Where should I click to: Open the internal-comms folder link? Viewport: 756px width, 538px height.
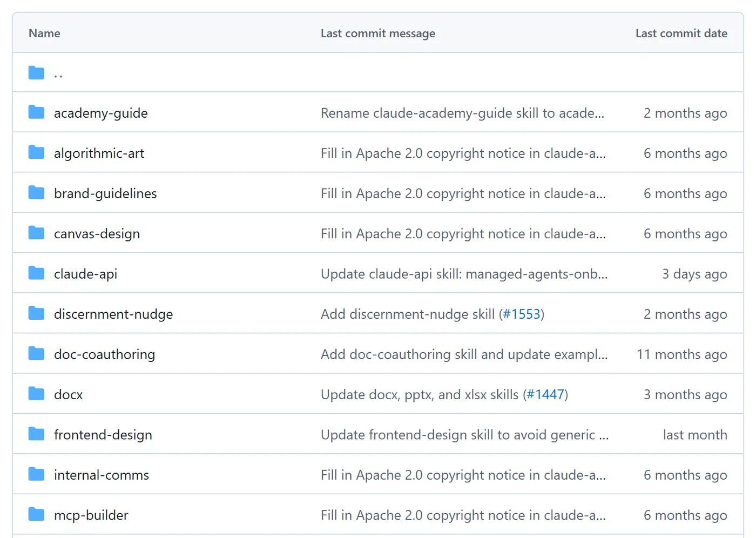[x=102, y=475]
